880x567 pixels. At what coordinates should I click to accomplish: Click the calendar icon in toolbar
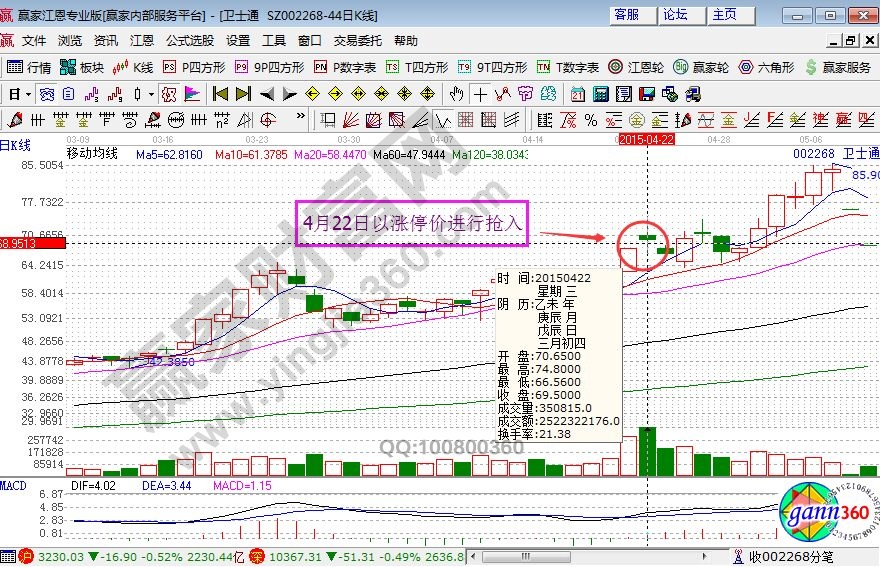(578, 94)
